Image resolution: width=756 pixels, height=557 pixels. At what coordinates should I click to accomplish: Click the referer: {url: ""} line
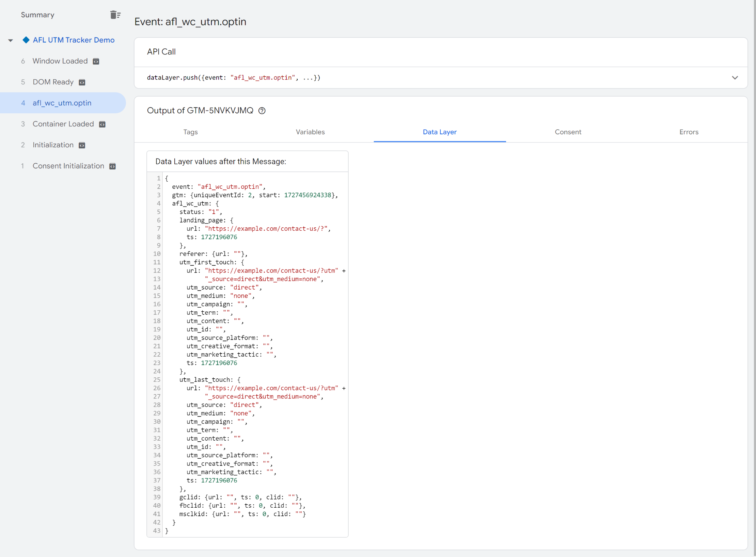[x=213, y=254]
